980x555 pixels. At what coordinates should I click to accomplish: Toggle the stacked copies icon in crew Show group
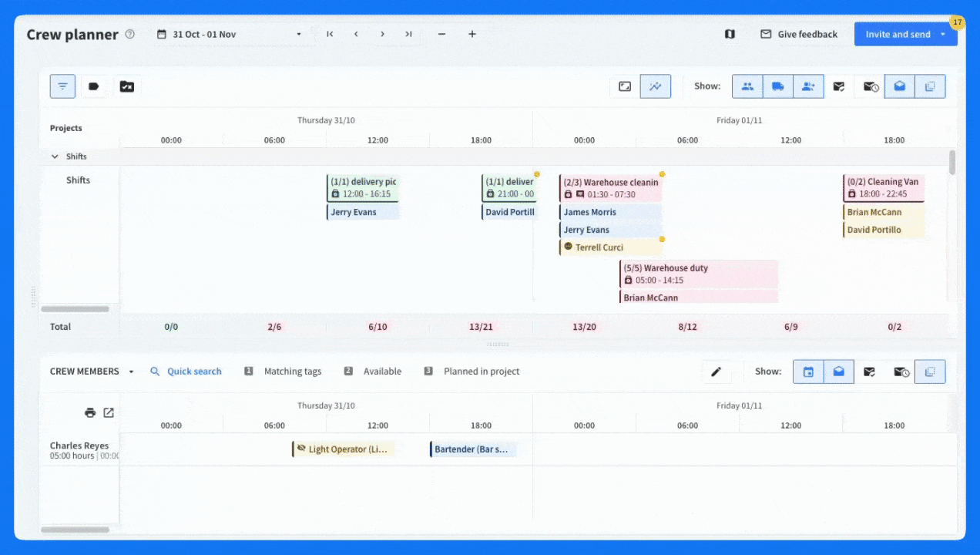click(930, 372)
